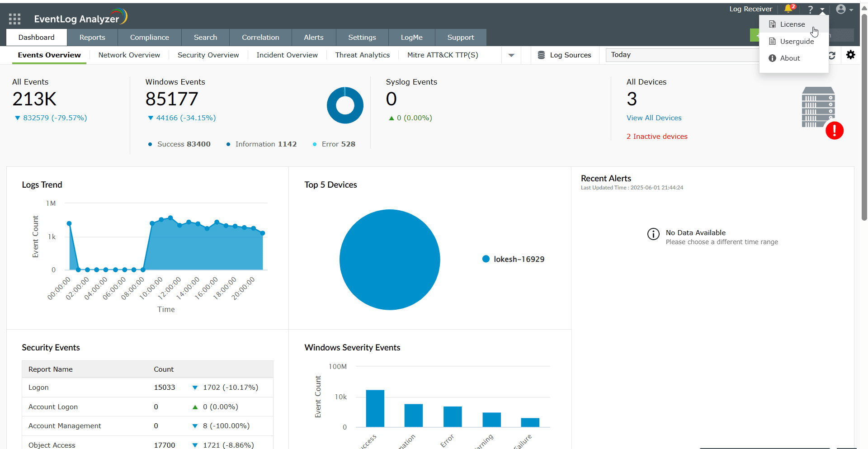The height and width of the screenshot is (449, 868).
Task: Select the Threat Analytics sub-tab
Action: point(363,55)
